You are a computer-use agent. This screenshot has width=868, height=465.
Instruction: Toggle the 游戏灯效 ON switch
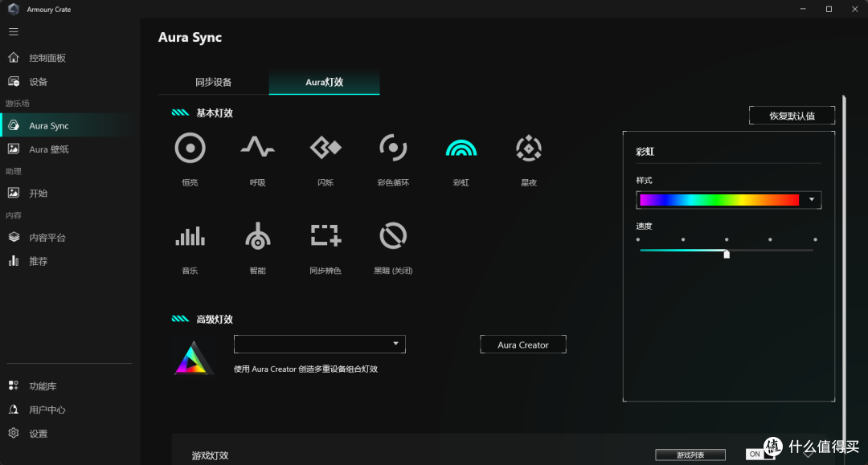coord(760,454)
